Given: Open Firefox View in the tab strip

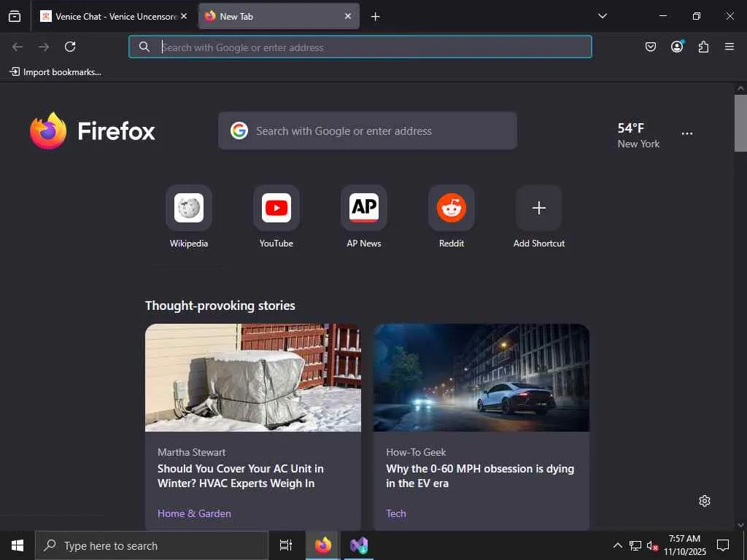Looking at the screenshot, I should (x=15, y=16).
